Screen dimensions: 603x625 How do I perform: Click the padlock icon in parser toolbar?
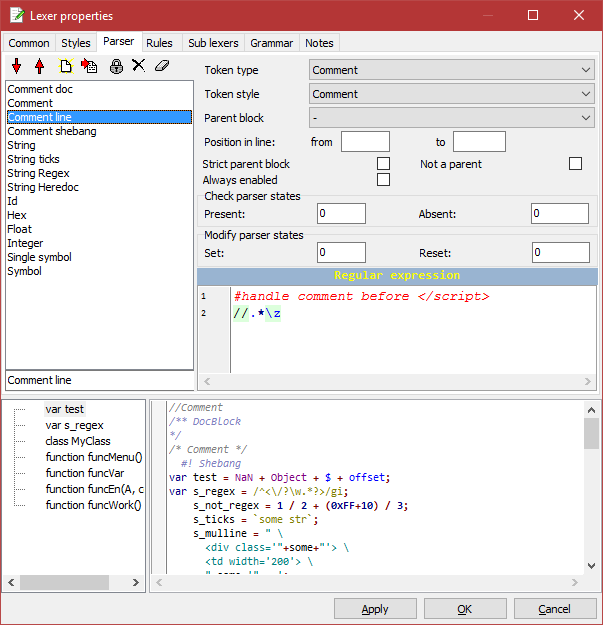pos(116,66)
